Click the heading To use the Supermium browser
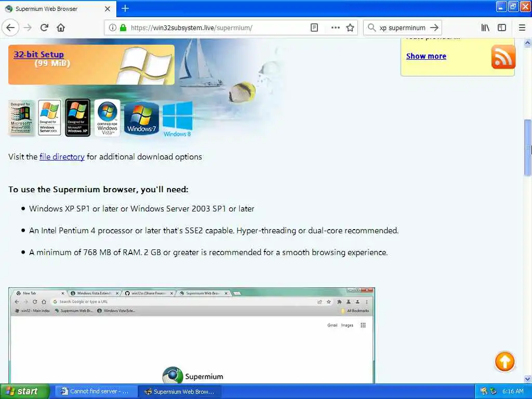532x399 pixels. [98, 189]
